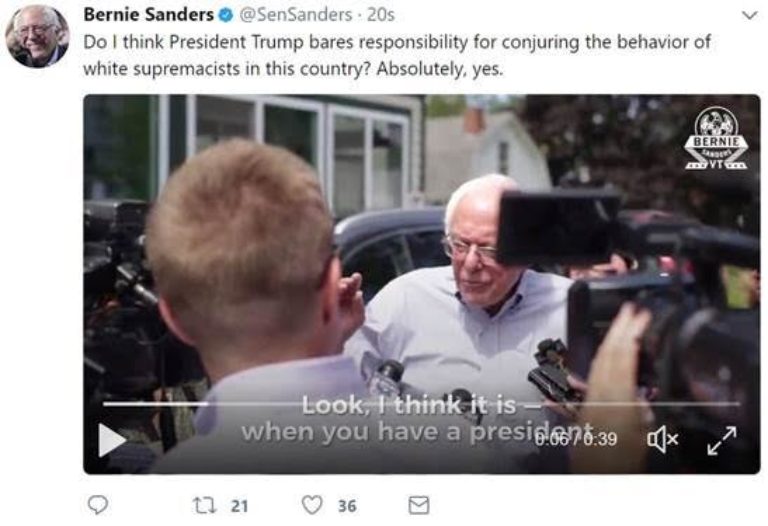This screenshot has height=526, width=768.
Task: Send tweet via direct message envelope
Action: (419, 505)
